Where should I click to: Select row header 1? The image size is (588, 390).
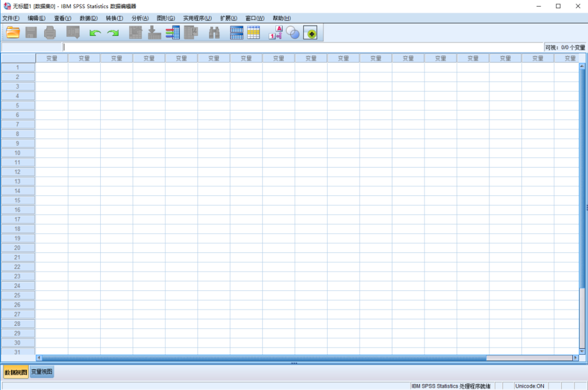17,67
